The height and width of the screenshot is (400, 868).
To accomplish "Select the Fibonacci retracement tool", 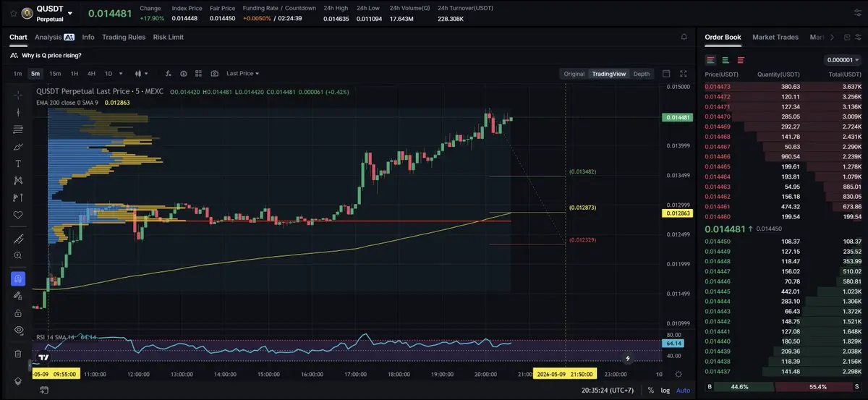I will (x=18, y=129).
